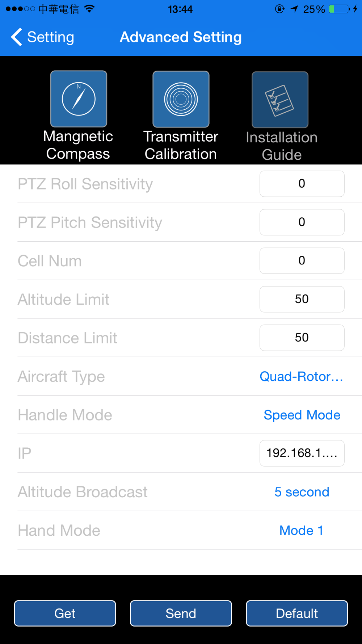This screenshot has height=644, width=362.
Task: Open the Installation Guide checklist icon
Action: click(280, 100)
